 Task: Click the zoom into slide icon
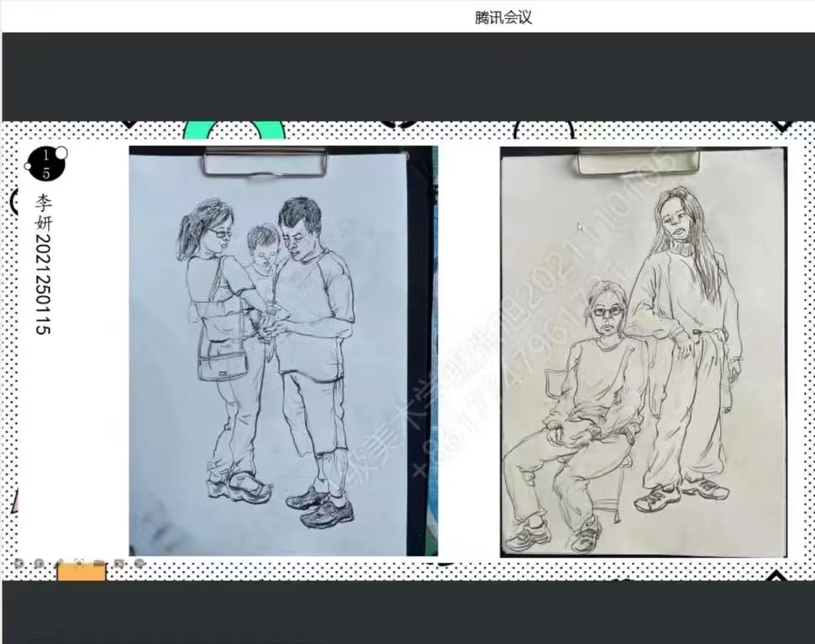click(x=99, y=563)
